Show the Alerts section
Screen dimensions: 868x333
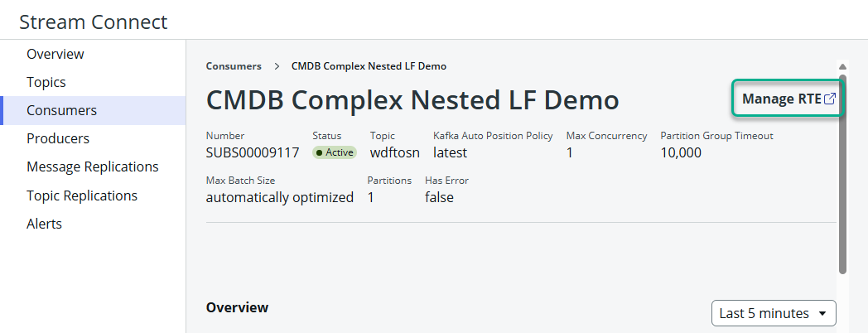pos(44,224)
